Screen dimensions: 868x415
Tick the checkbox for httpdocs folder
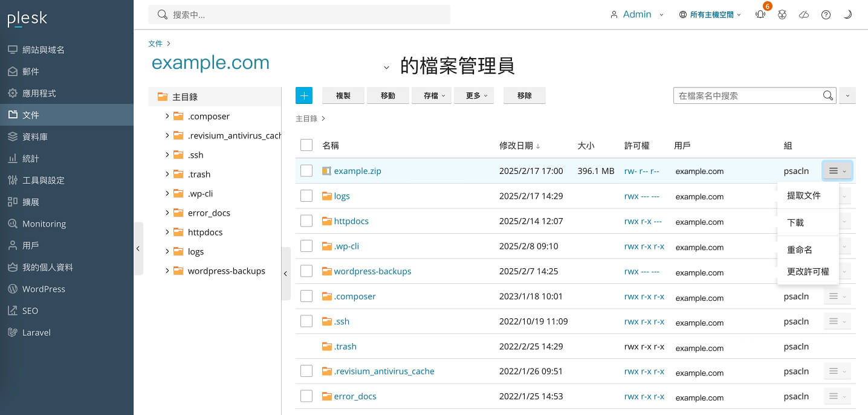click(x=306, y=221)
